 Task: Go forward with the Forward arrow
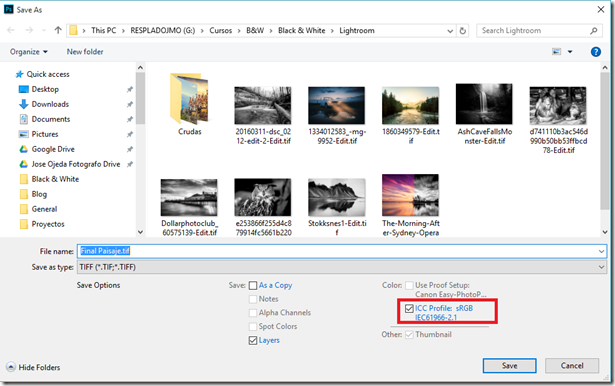pos(29,30)
